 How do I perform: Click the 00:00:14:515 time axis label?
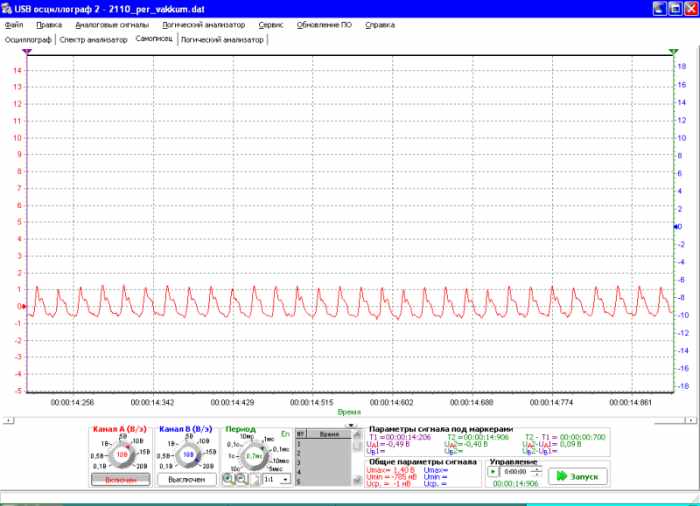(312, 403)
